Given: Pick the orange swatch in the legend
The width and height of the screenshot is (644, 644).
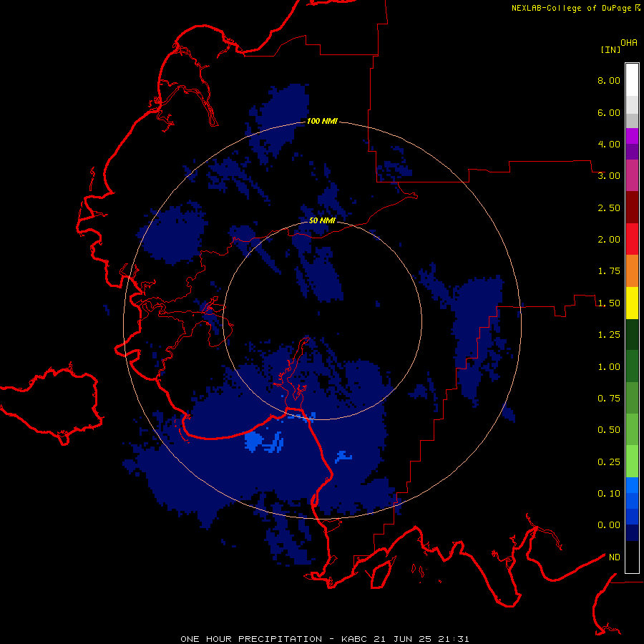Looking at the screenshot, I should 632,270.
